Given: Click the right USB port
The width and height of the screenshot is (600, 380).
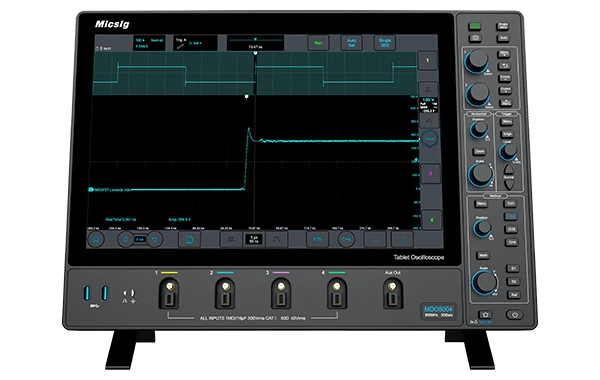Looking at the screenshot, I should 104,293.
